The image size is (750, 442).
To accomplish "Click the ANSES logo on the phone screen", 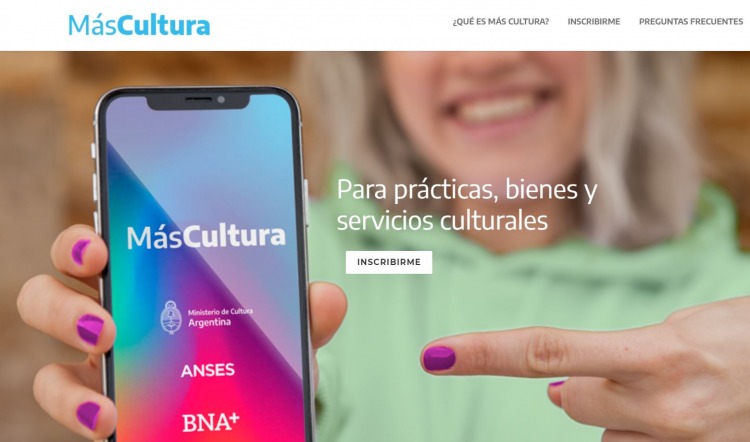I will [x=208, y=370].
